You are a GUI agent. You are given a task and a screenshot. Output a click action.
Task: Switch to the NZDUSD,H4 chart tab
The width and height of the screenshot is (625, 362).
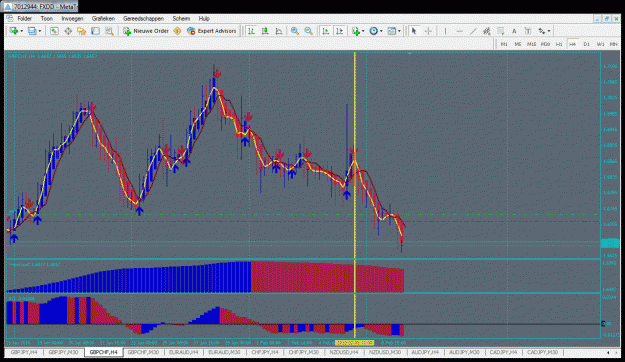[x=344, y=352]
